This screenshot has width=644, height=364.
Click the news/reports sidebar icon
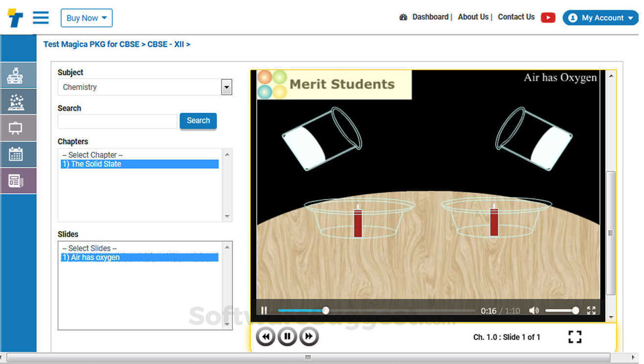pyautogui.click(x=18, y=181)
